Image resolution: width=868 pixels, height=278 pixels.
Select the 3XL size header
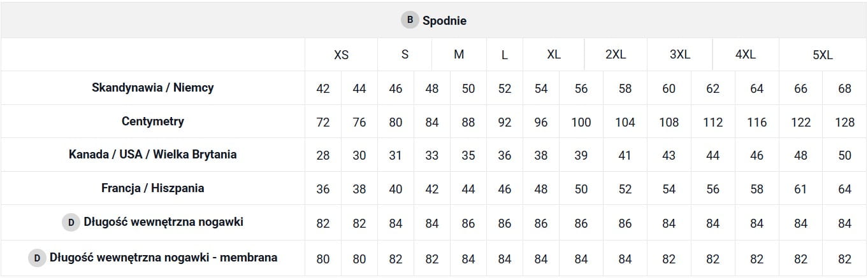[x=680, y=55]
